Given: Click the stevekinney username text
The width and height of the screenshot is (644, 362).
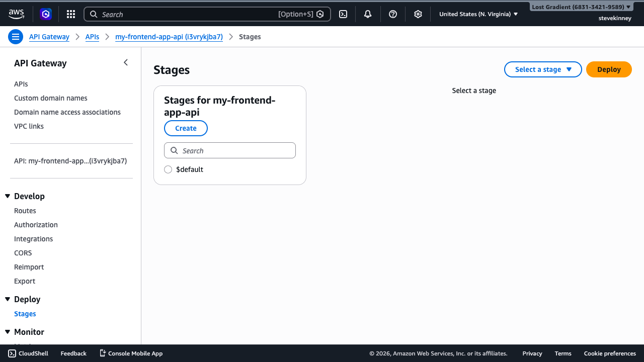Looking at the screenshot, I should pos(615,18).
